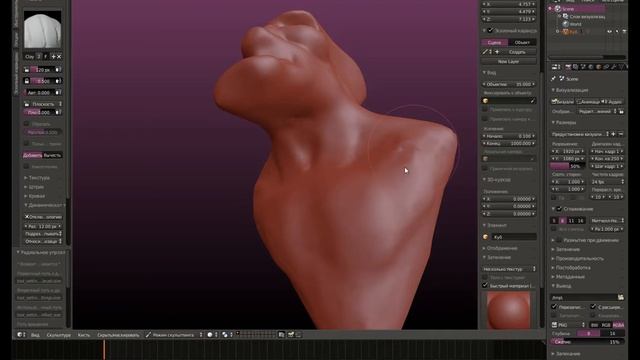Click the editor type icon in viewport header
The image size is (640, 360).
(21, 335)
